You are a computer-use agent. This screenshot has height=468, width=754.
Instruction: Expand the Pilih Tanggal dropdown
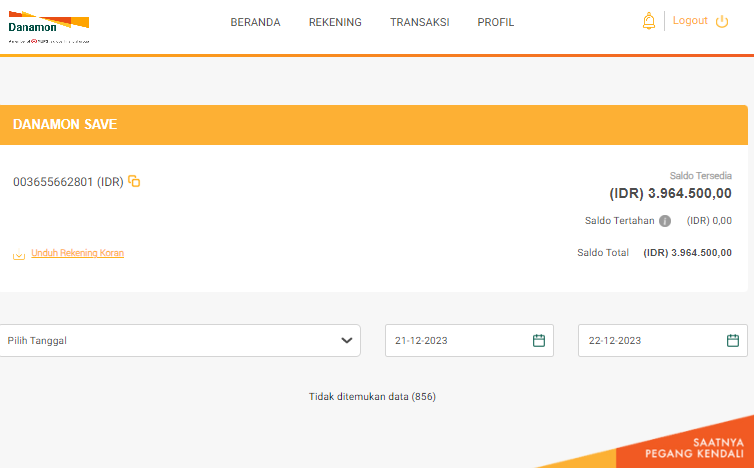click(x=179, y=341)
